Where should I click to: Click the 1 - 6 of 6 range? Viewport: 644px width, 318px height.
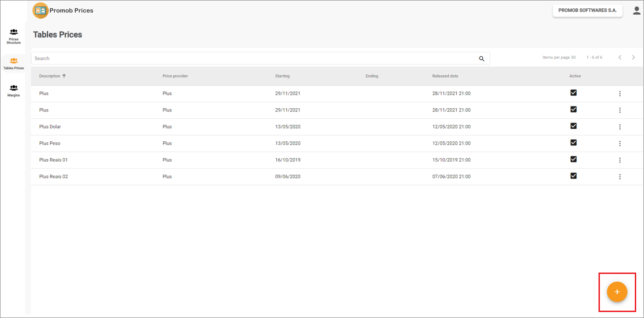click(594, 57)
